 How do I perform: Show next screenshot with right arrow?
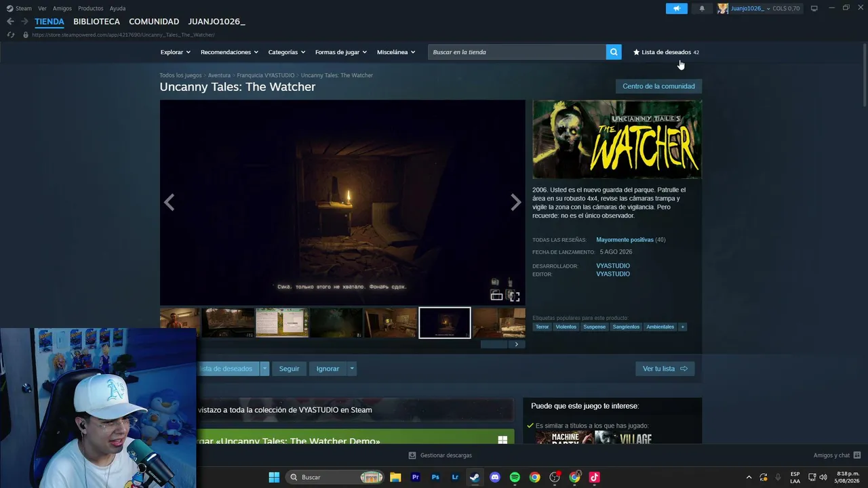click(516, 202)
